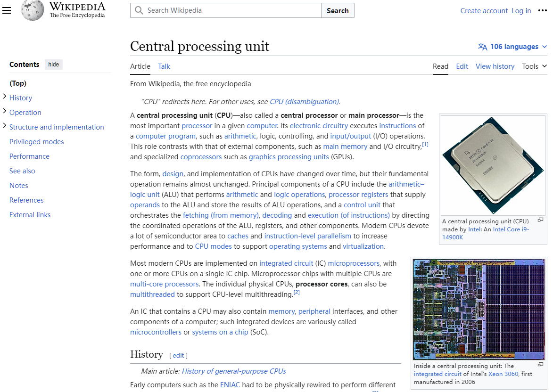
Task: Open the main hamburger menu
Action: click(7, 10)
